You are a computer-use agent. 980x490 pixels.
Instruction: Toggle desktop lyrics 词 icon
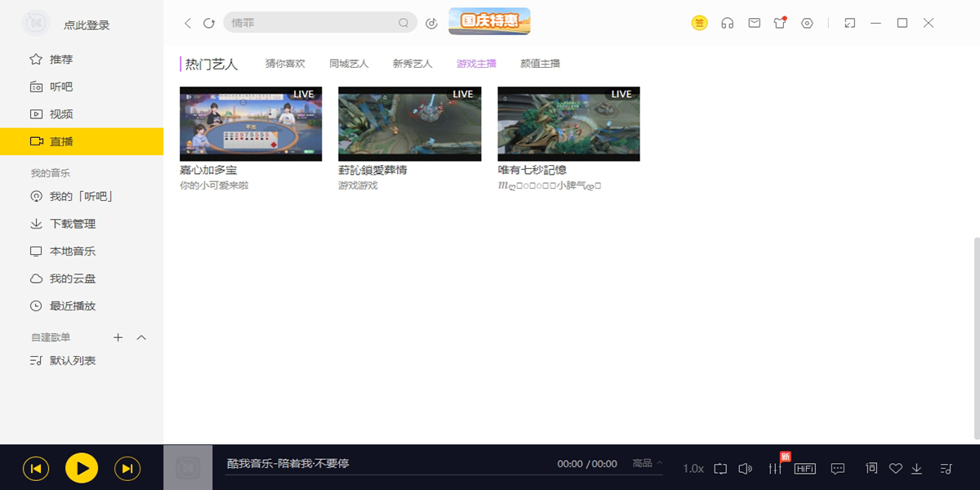[x=871, y=468]
